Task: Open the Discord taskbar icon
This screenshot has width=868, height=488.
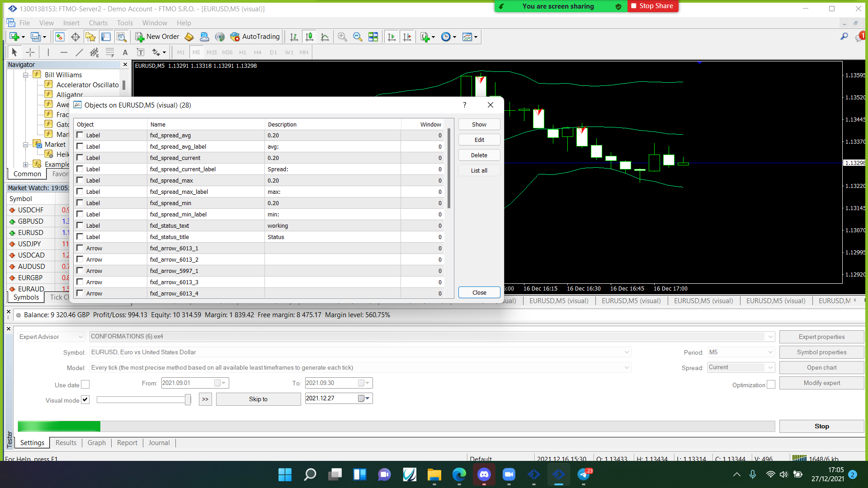Action: [484, 474]
